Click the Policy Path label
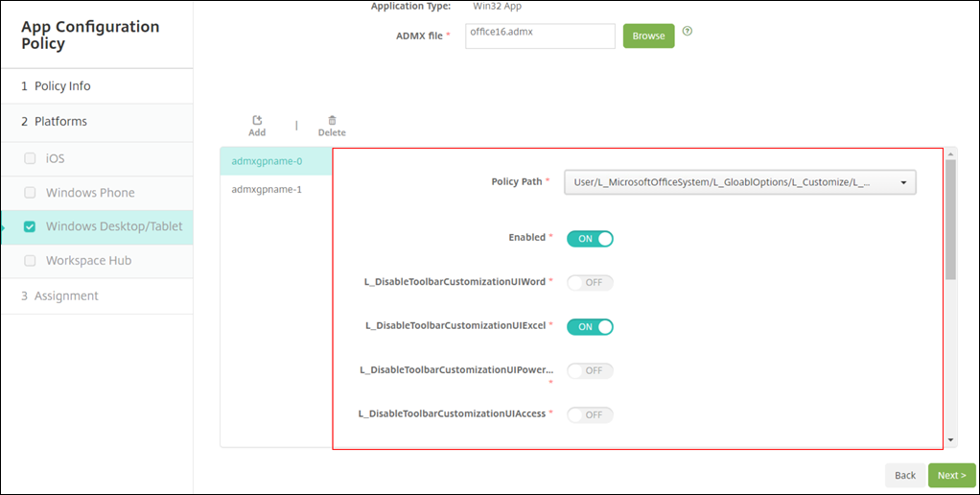Screen dimensions: 980x495 (x=517, y=182)
